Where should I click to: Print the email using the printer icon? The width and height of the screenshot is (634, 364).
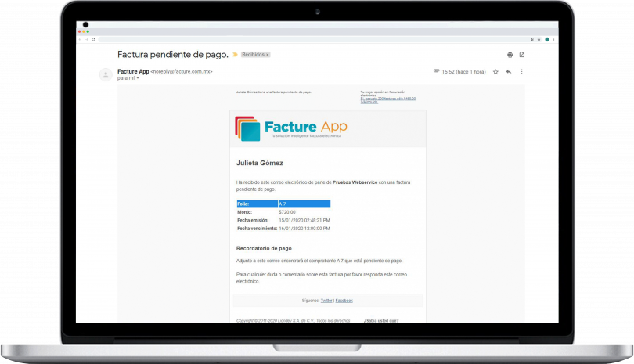pos(510,55)
